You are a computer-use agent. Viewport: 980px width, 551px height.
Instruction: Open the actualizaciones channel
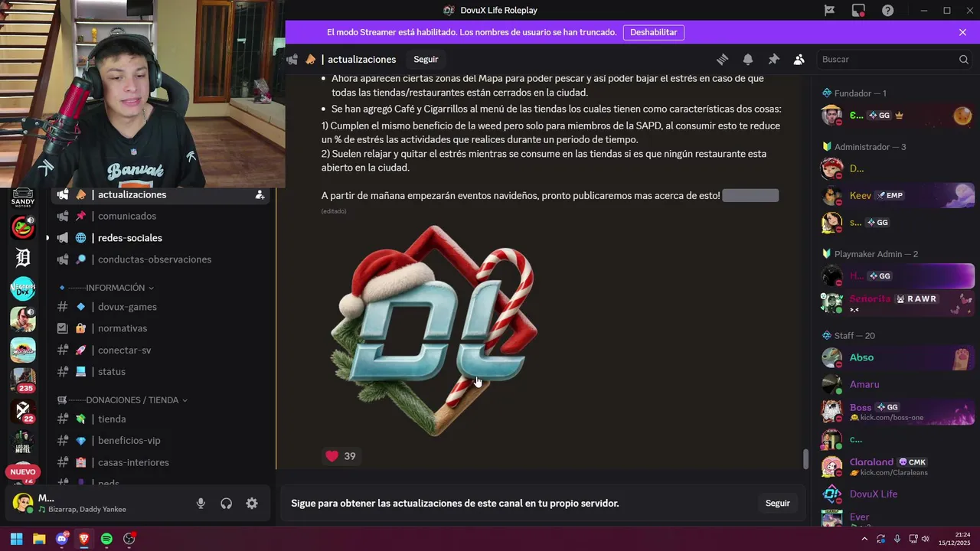pos(161,195)
